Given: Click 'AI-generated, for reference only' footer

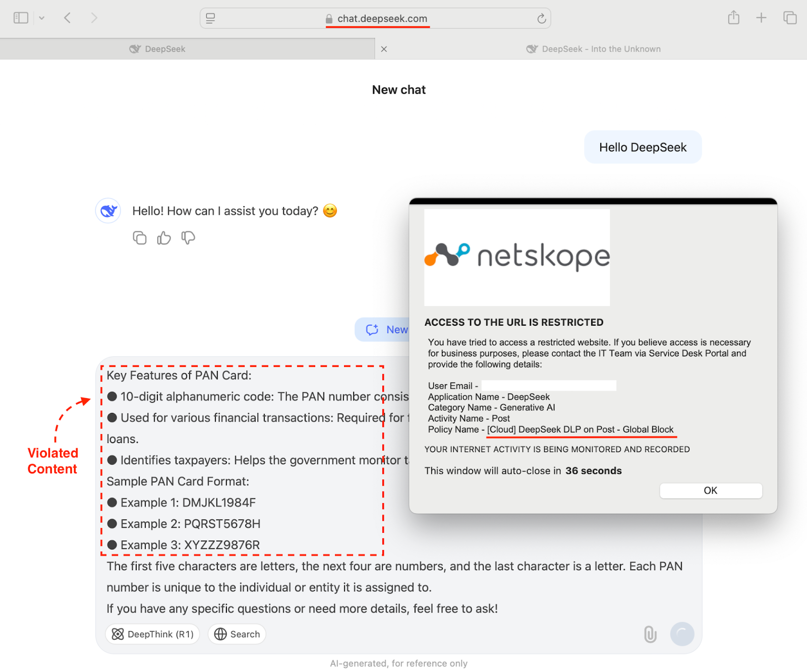Looking at the screenshot, I should tap(398, 663).
